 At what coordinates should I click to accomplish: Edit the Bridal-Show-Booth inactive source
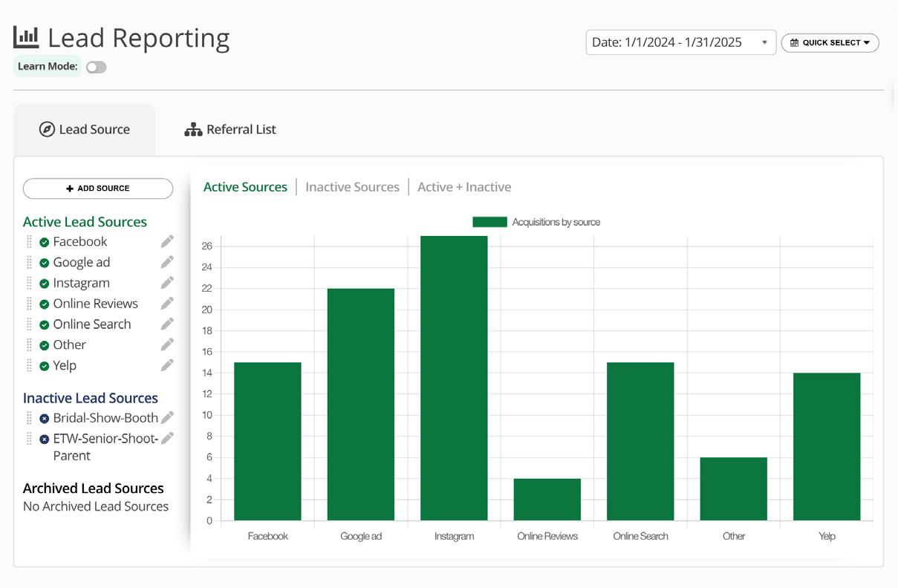pyautogui.click(x=167, y=418)
